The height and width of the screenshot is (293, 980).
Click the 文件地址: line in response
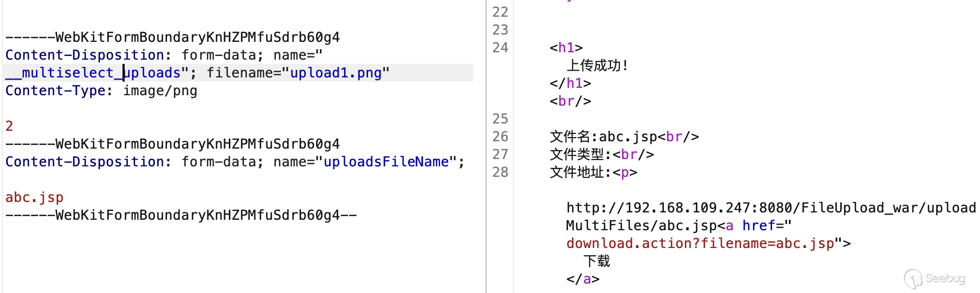coord(594,172)
